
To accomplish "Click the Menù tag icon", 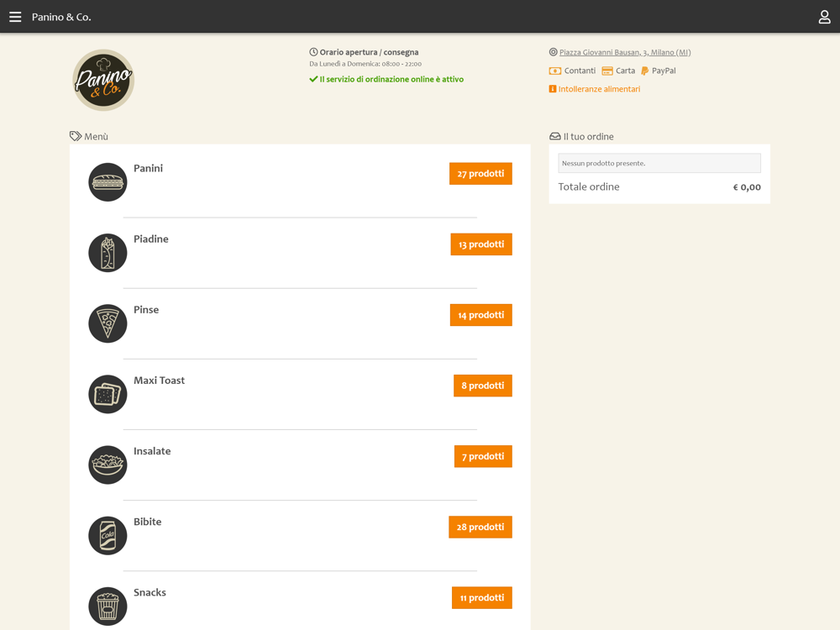I will (76, 136).
